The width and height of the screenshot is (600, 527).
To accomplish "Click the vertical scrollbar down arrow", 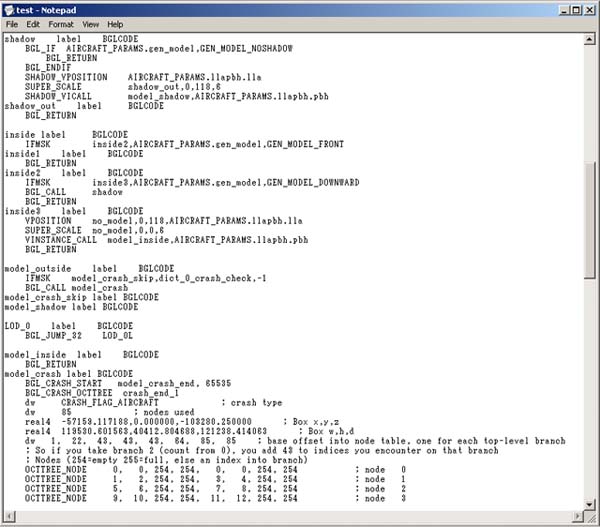I will (x=589, y=501).
